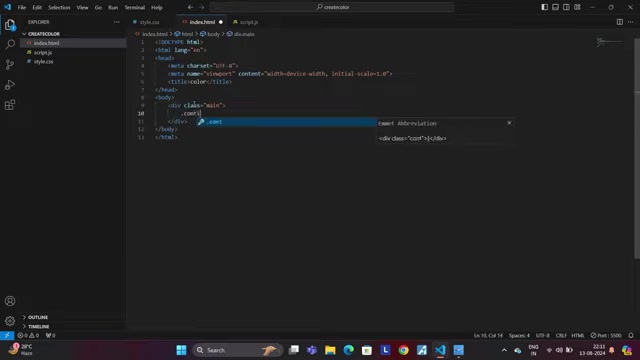640x360 pixels.
Task: Click the remote window status icon
Action: [7, 335]
